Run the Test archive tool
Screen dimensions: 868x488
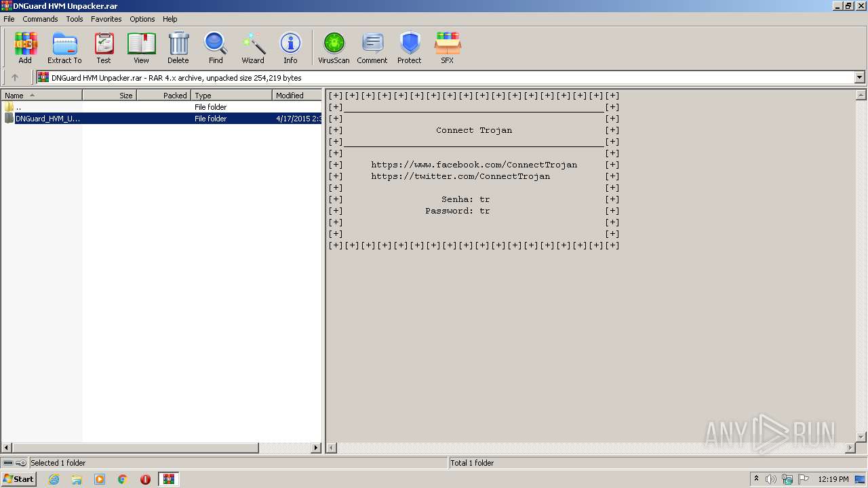(104, 47)
